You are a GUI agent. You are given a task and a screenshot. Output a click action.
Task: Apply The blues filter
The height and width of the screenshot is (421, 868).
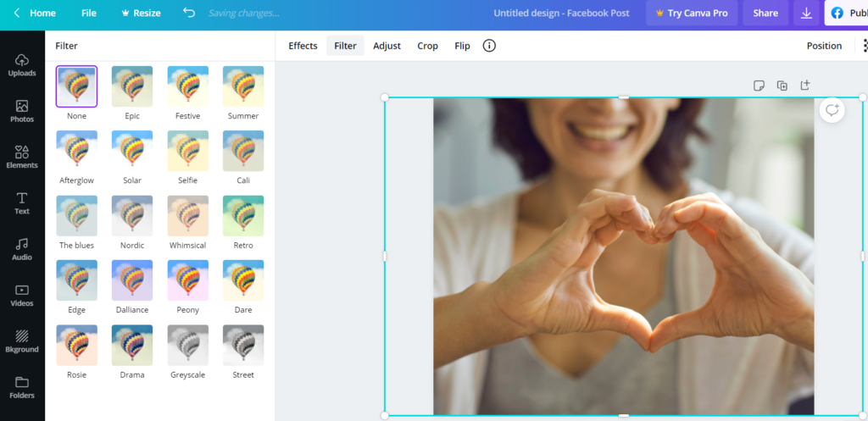(x=76, y=216)
